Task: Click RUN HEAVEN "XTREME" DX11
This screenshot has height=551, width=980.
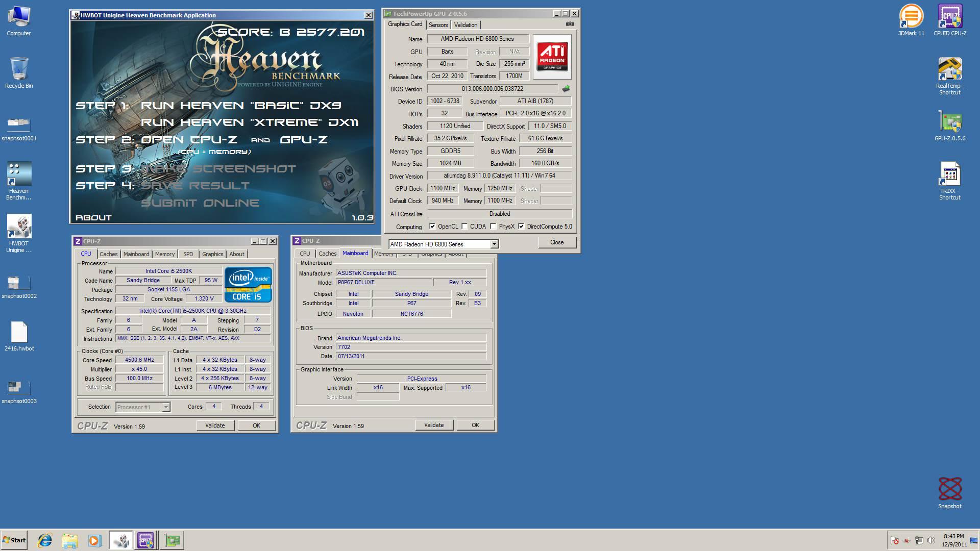Action: point(250,122)
